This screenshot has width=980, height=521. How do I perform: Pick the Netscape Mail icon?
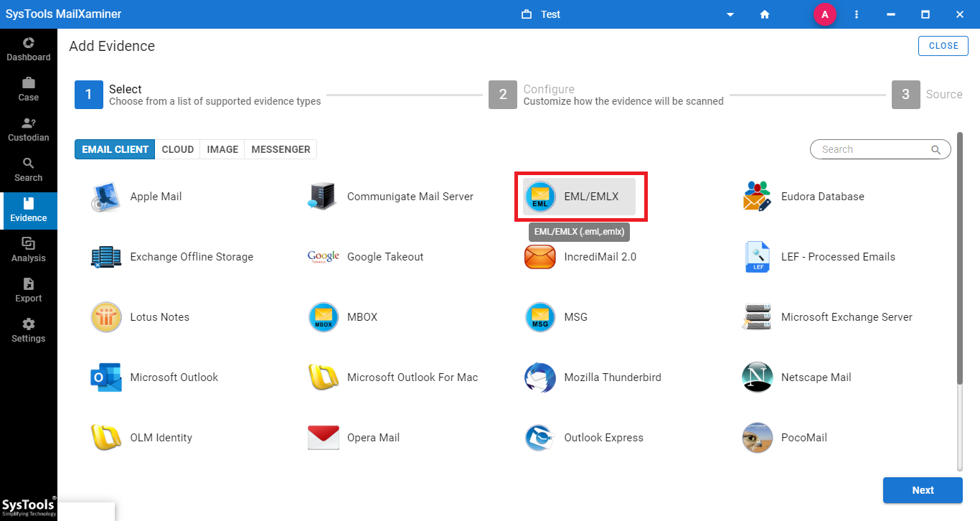pos(757,377)
